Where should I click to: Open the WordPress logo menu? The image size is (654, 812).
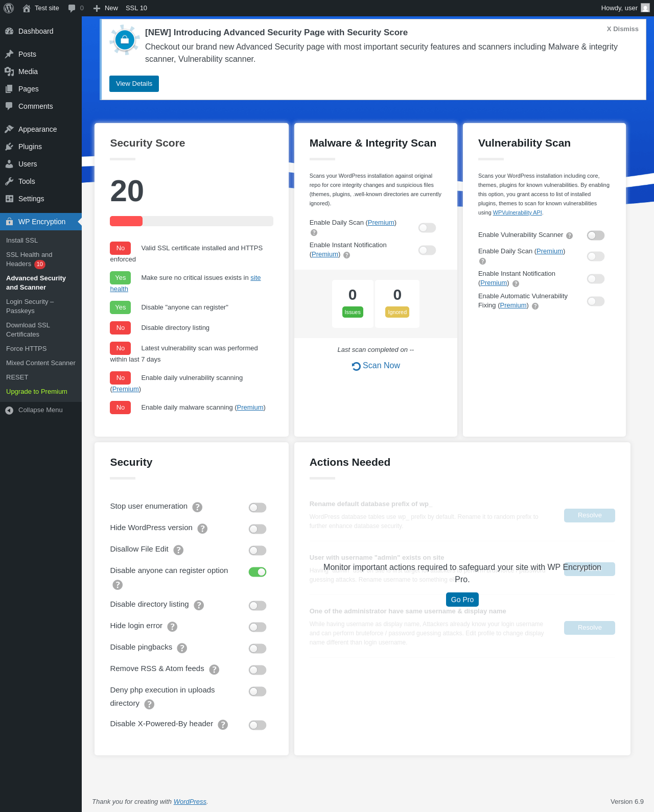9,8
